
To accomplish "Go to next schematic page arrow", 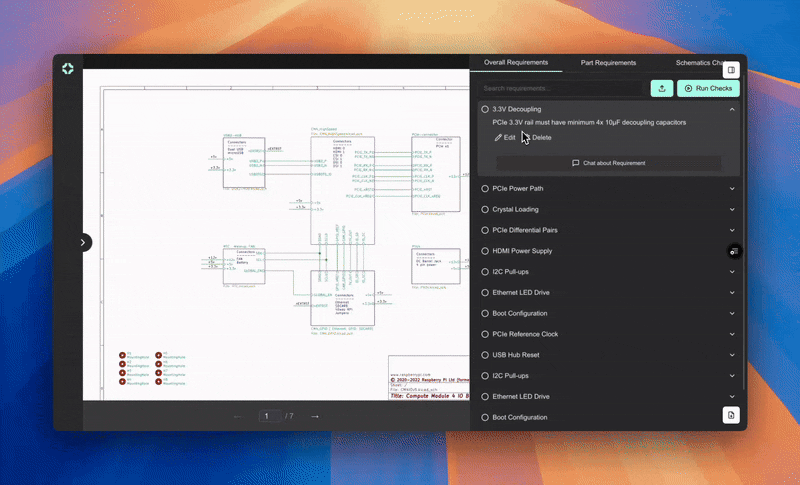I will pyautogui.click(x=314, y=416).
